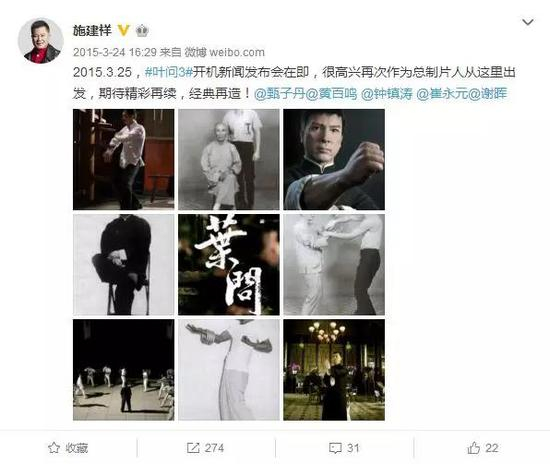The image size is (550, 464).
Task: Click the repost icon with 274
Action: [x=193, y=448]
